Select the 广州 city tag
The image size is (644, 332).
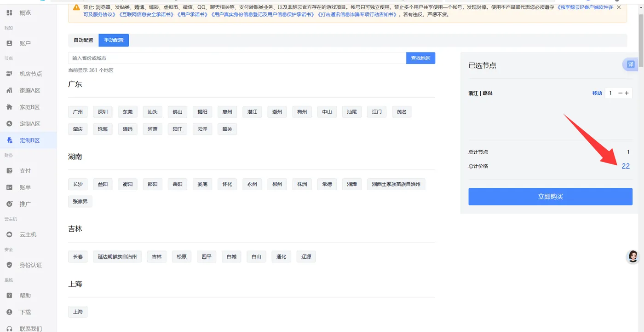pyautogui.click(x=78, y=112)
